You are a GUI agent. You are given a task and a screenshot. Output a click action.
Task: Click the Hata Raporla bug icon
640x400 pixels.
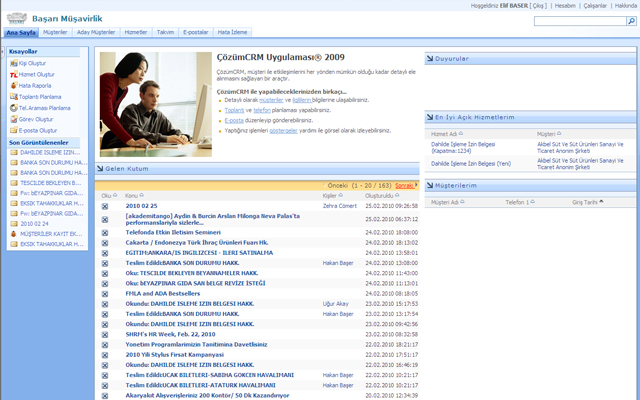pyautogui.click(x=13, y=86)
